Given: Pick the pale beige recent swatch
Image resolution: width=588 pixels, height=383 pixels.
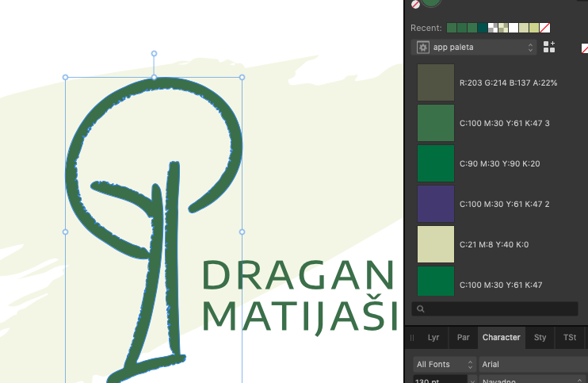Looking at the screenshot, I should point(524,28).
